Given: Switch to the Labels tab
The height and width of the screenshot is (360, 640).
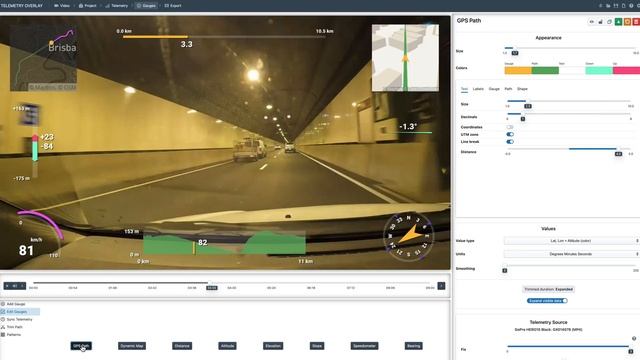Looking at the screenshot, I should click(x=478, y=89).
